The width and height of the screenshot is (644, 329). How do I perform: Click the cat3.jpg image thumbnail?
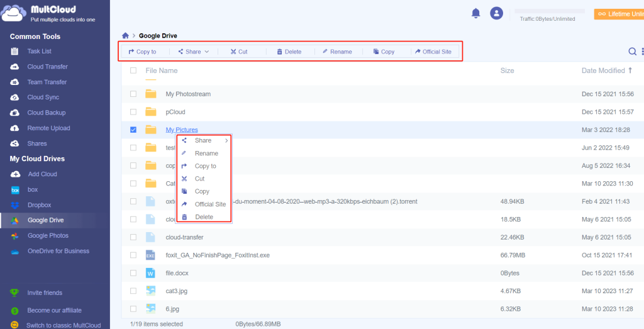pos(150,291)
